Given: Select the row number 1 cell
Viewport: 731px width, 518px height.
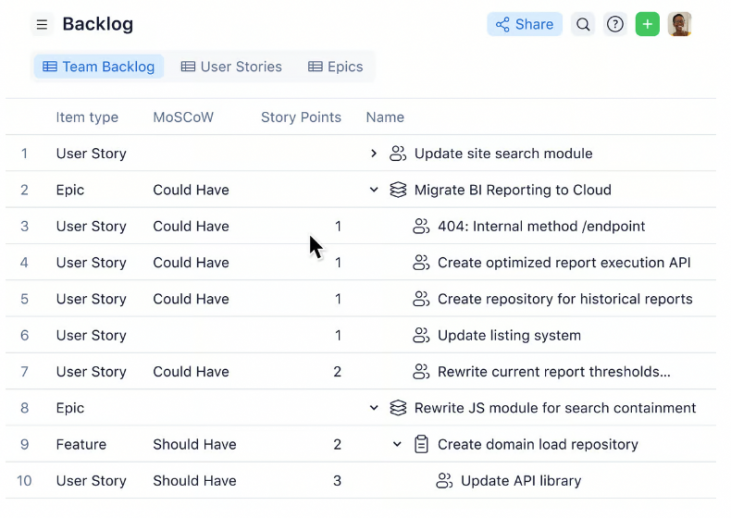Looking at the screenshot, I should pos(24,153).
